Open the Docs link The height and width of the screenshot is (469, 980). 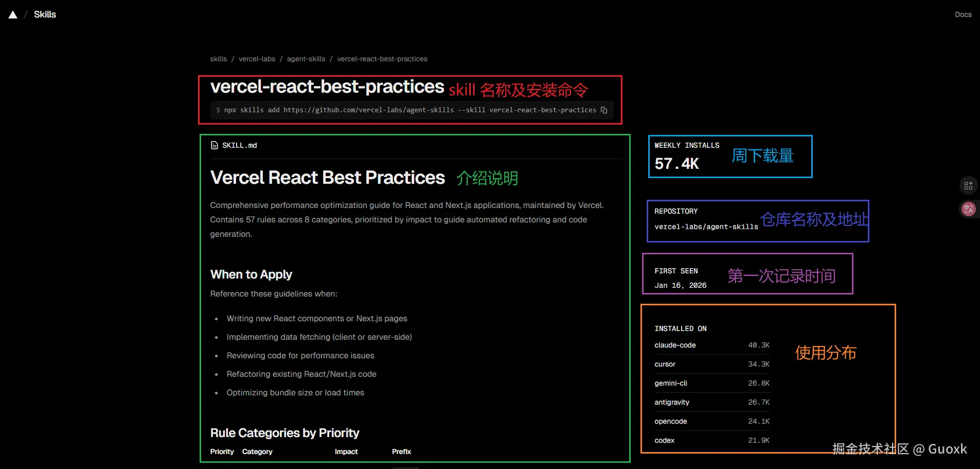[x=963, y=14]
